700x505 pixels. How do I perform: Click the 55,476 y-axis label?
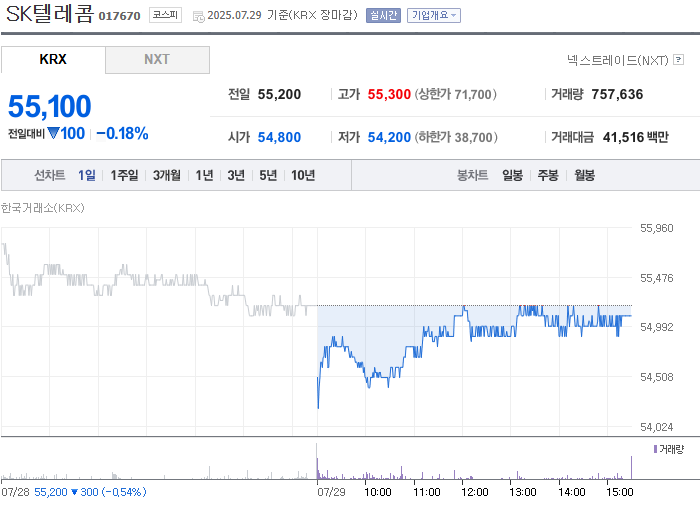tap(656, 278)
